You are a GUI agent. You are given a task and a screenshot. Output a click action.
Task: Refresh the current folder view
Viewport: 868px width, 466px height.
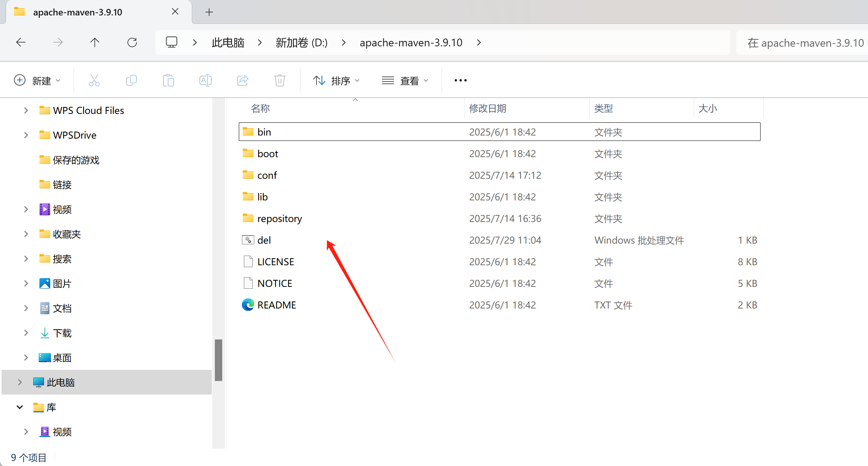(132, 42)
